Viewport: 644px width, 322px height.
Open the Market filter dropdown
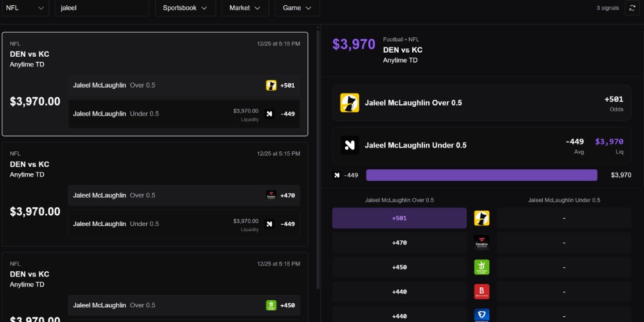click(245, 8)
